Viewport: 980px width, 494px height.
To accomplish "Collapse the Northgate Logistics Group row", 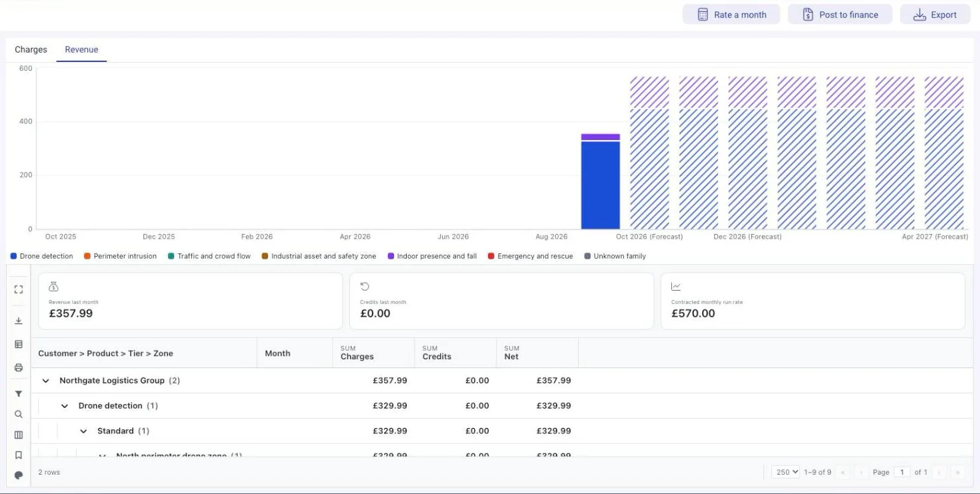I will pos(46,381).
